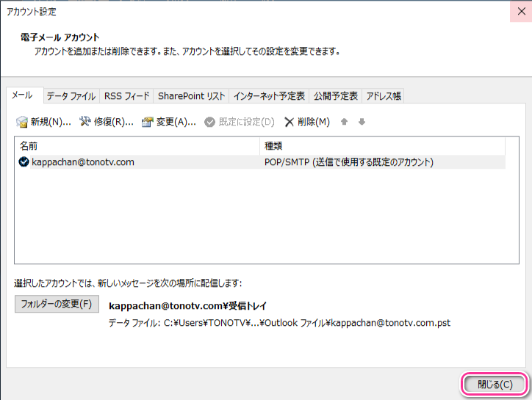Sort accounts by the 種類 column header
This screenshot has width=532, height=400.
pos(382,146)
